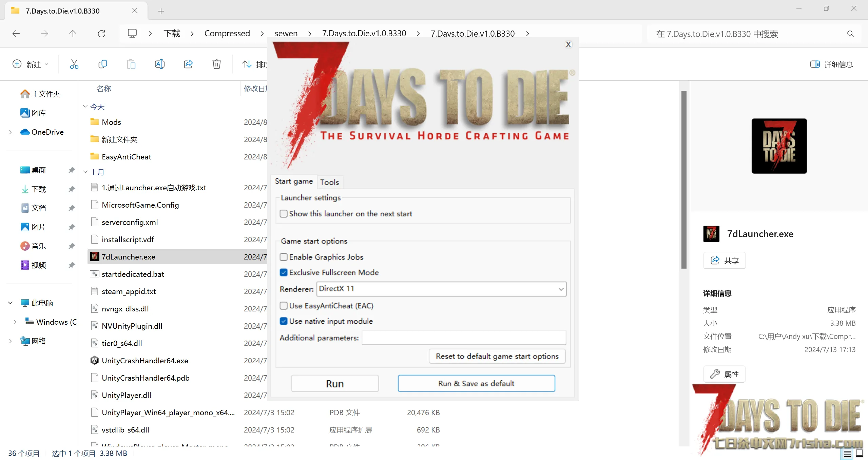Switch to the Tools tab
The image size is (868, 460).
point(329,182)
